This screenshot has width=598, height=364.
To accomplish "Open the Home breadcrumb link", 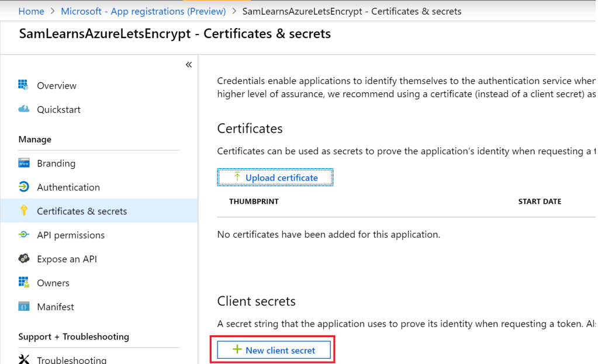I will pyautogui.click(x=31, y=11).
